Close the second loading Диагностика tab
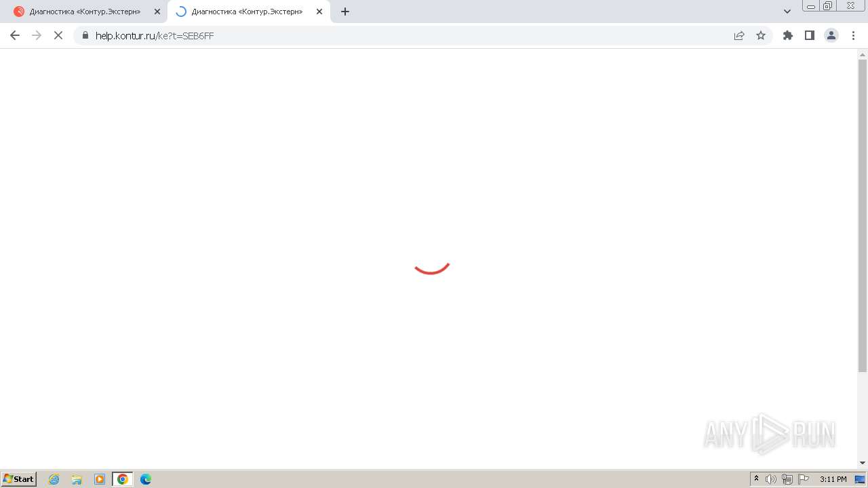 [319, 12]
